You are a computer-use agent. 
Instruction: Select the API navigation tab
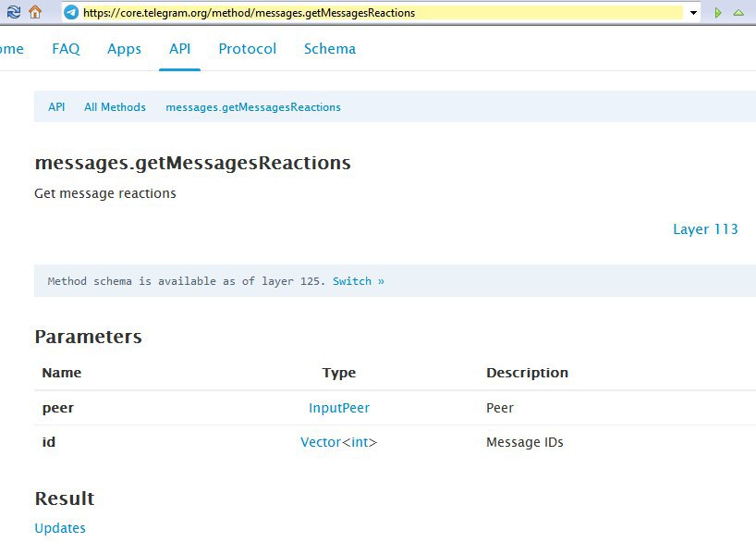(x=180, y=49)
